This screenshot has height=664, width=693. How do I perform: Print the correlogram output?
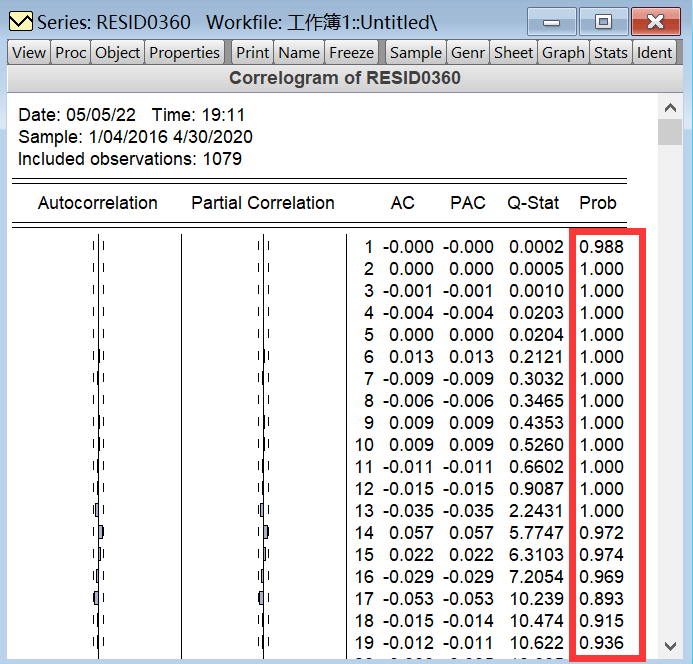click(x=253, y=53)
